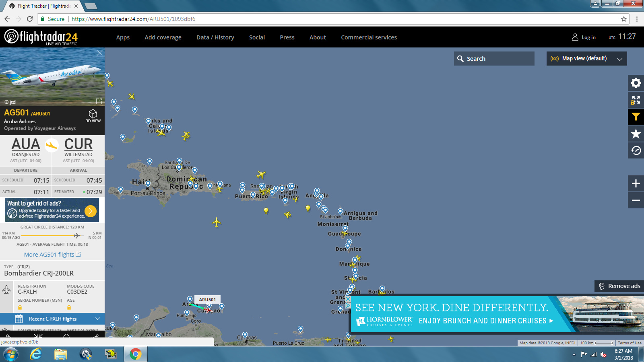Go back to previous page

[x=7, y=19]
